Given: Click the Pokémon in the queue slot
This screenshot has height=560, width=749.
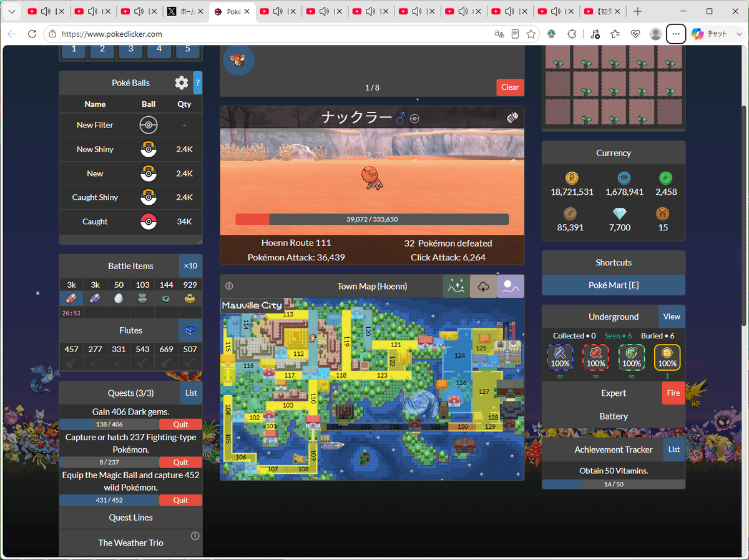Looking at the screenshot, I should [239, 60].
